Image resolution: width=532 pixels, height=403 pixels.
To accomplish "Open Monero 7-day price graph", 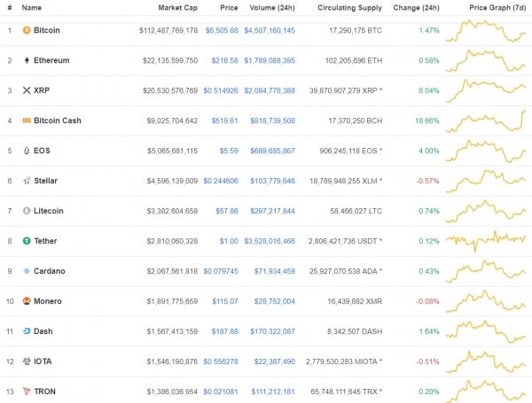I will pyautogui.click(x=486, y=301).
